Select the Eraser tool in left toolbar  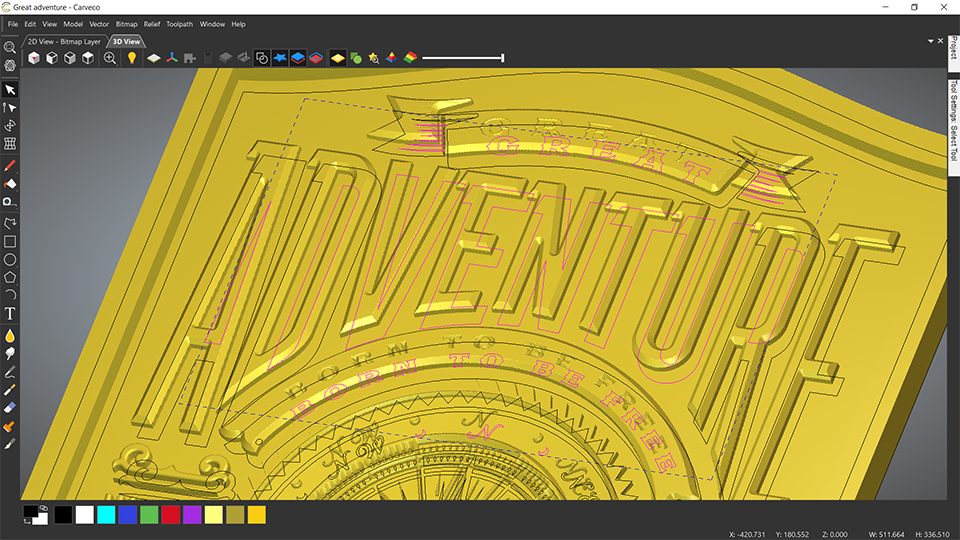[x=10, y=407]
